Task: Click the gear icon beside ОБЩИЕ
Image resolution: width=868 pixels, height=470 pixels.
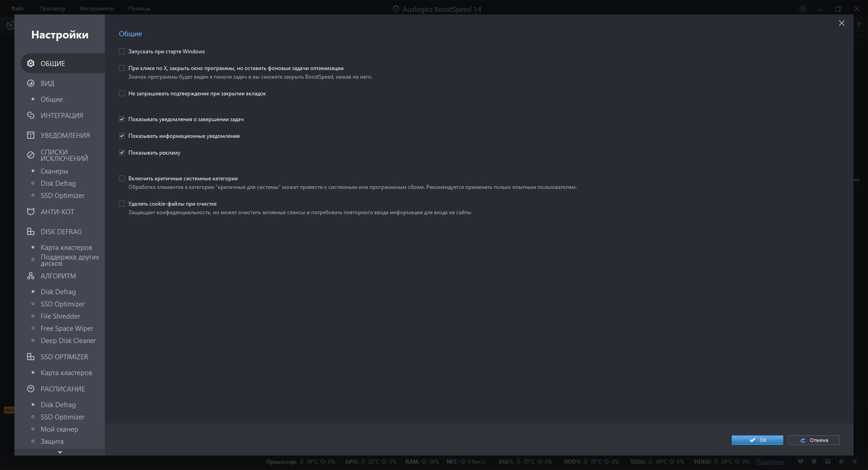Action: (31, 63)
